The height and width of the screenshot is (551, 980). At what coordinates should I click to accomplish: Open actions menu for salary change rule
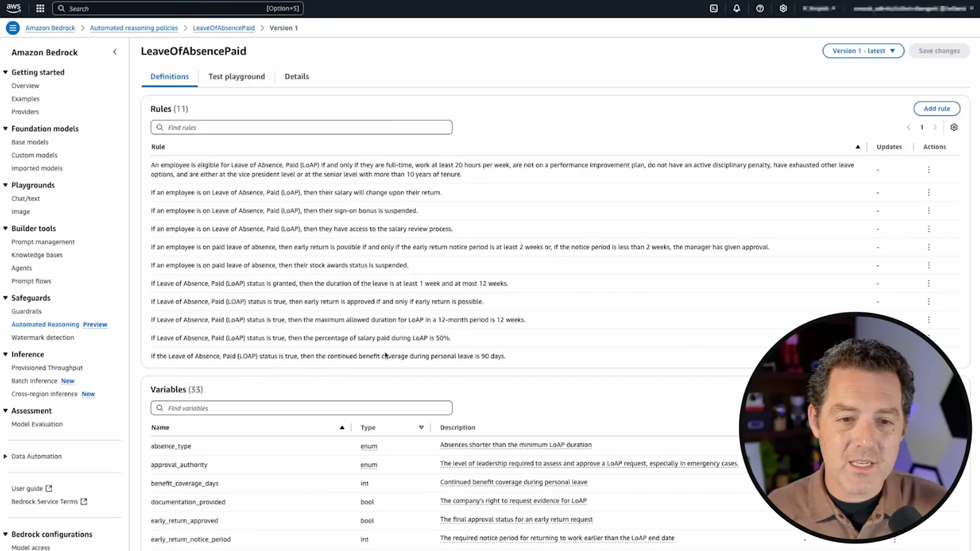(x=929, y=192)
